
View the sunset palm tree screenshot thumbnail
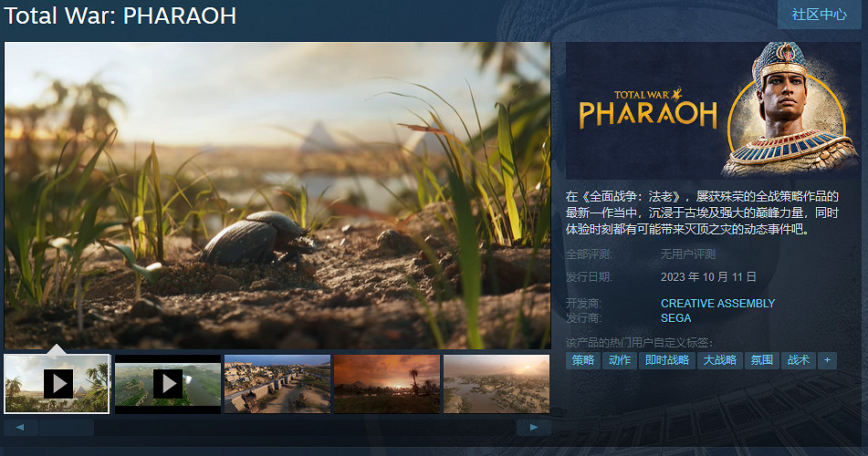387,384
